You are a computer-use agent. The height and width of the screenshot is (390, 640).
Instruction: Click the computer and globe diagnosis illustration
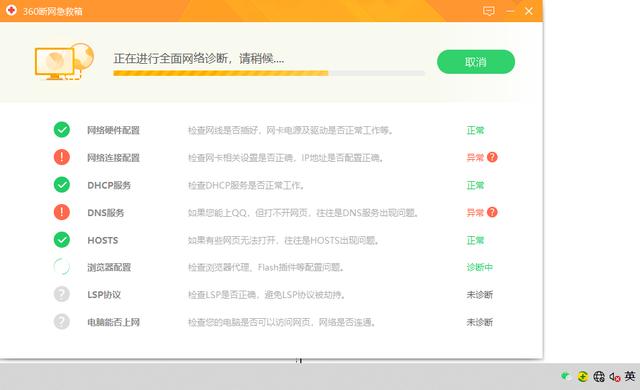(64, 61)
